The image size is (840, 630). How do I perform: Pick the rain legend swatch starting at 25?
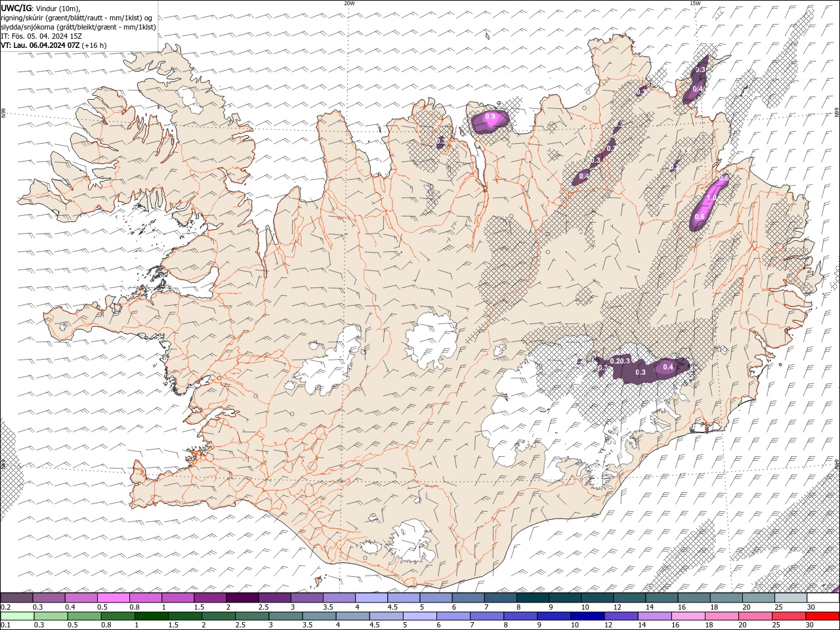[789, 616]
